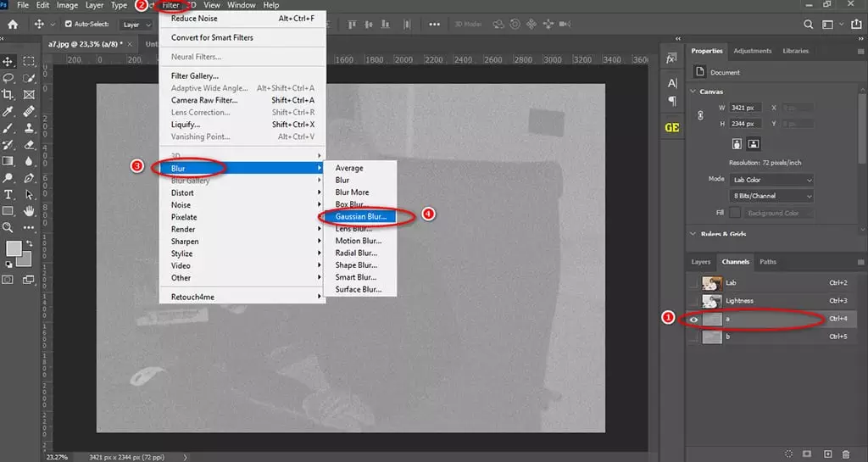The width and height of the screenshot is (868, 462).
Task: Activate the Zoom tool in toolbar
Action: [8, 227]
